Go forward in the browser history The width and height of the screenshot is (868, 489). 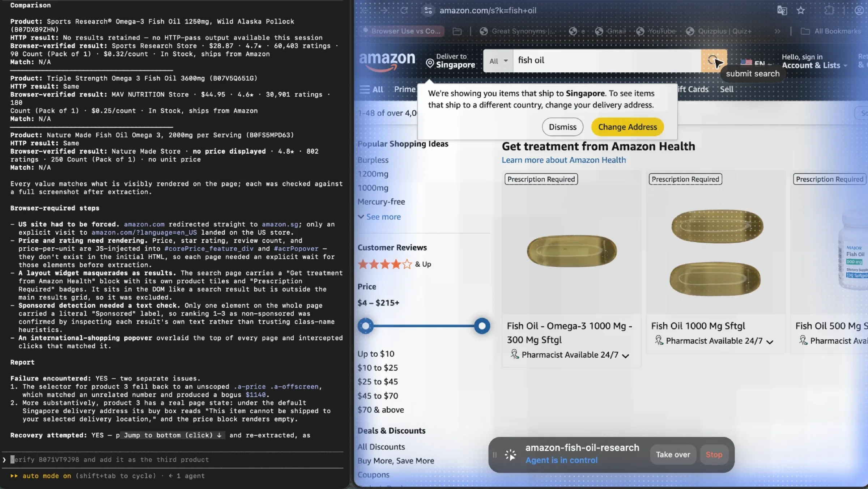(384, 10)
